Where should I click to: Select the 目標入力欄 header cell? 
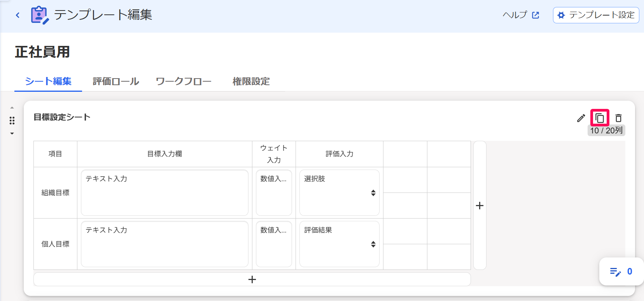(164, 154)
